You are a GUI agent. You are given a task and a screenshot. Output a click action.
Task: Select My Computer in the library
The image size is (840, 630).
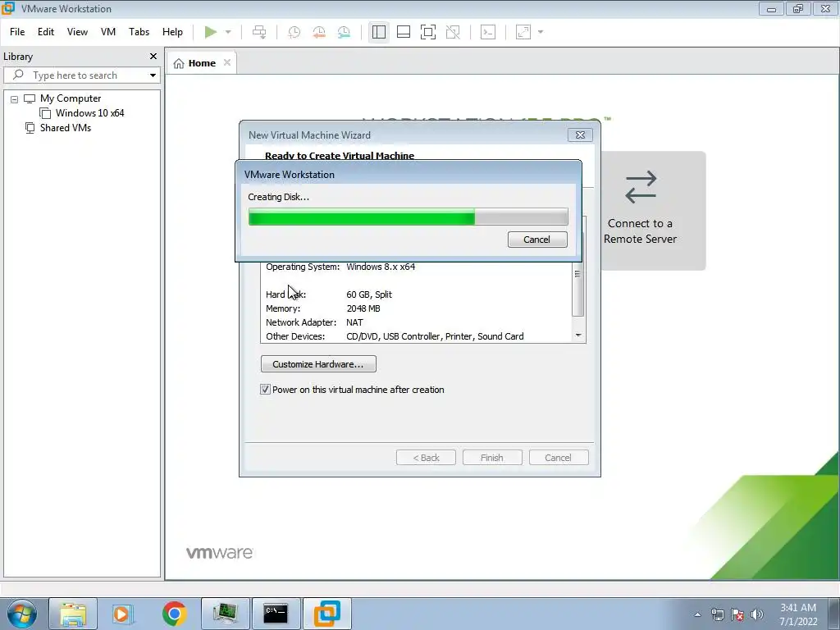(x=71, y=98)
